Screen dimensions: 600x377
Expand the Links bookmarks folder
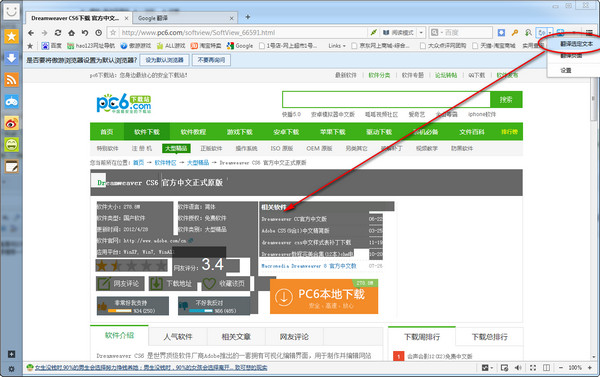(x=337, y=46)
